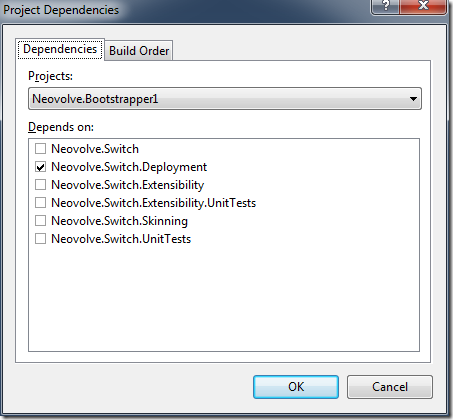Check Neovolve.Switch.UnitTests checkbox

41,239
